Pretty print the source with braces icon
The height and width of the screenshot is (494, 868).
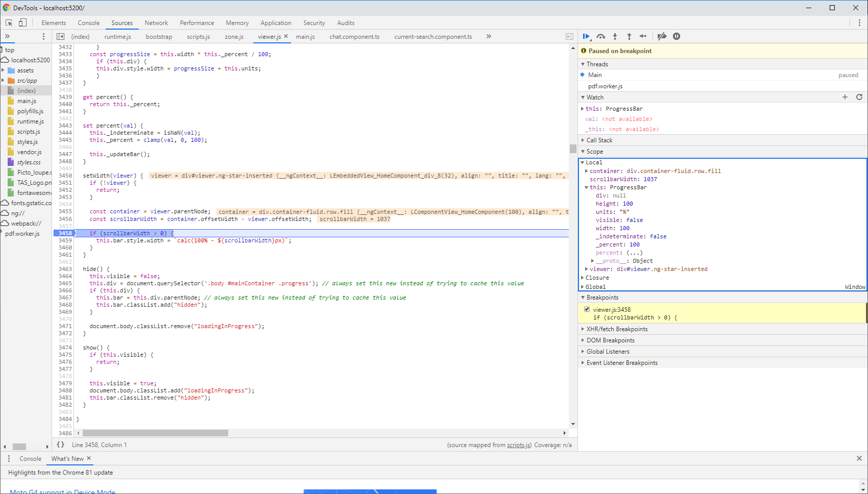(60, 444)
